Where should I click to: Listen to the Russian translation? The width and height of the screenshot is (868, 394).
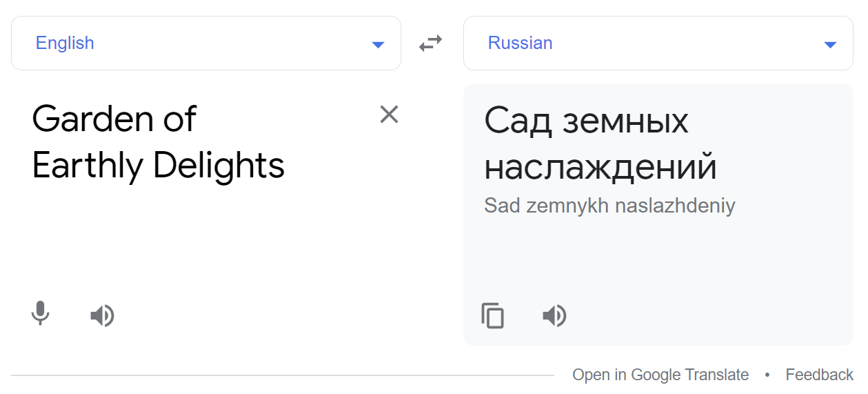pyautogui.click(x=554, y=316)
